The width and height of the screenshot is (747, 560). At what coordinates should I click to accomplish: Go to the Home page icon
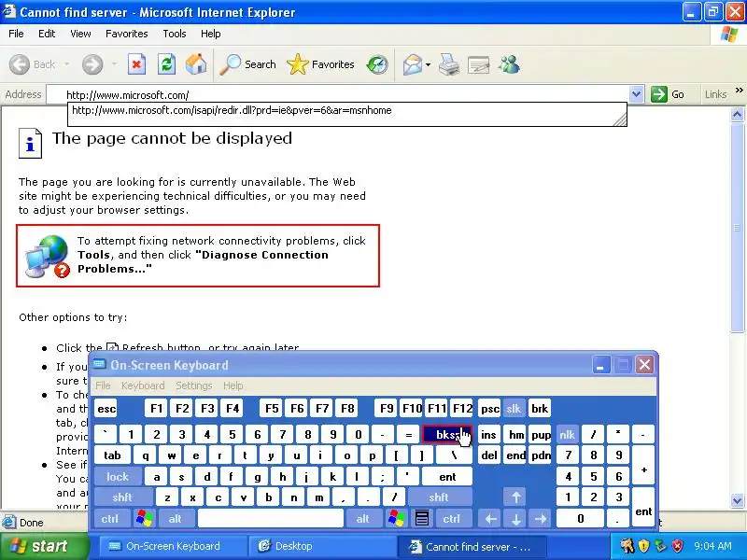[196, 64]
